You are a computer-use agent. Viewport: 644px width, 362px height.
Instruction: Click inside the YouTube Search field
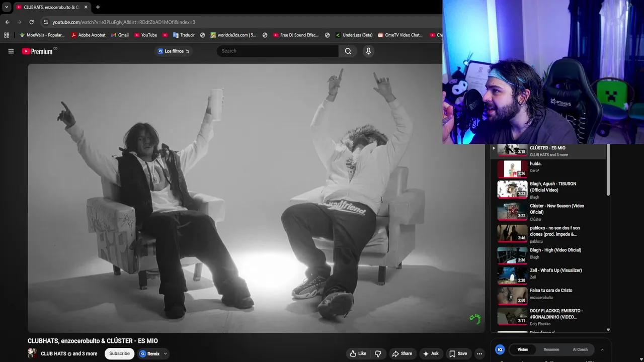(x=277, y=51)
